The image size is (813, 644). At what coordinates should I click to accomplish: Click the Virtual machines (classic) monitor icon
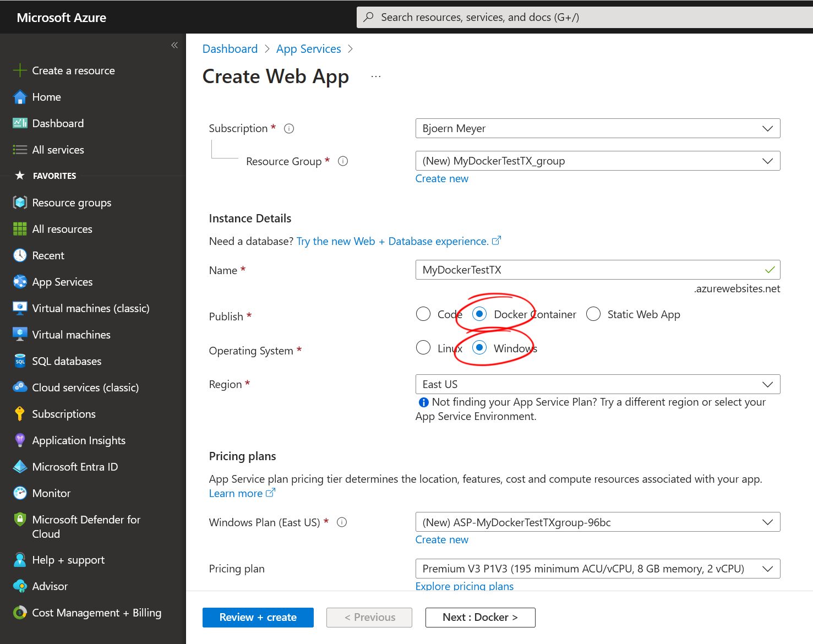click(x=20, y=308)
